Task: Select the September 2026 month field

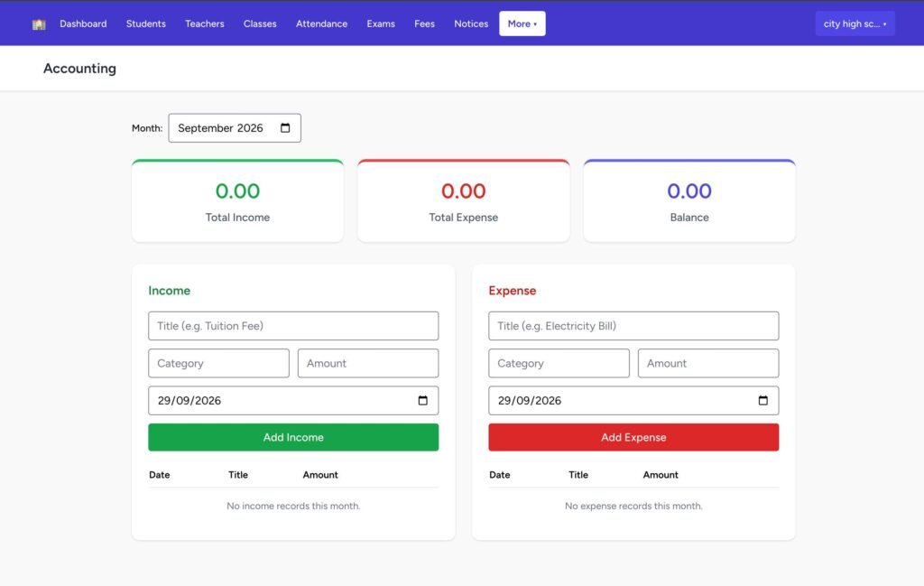Action: tap(235, 128)
